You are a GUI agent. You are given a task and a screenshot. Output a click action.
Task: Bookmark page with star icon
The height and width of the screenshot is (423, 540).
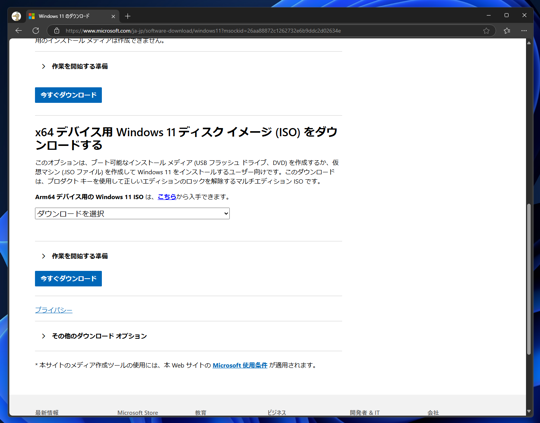point(486,31)
